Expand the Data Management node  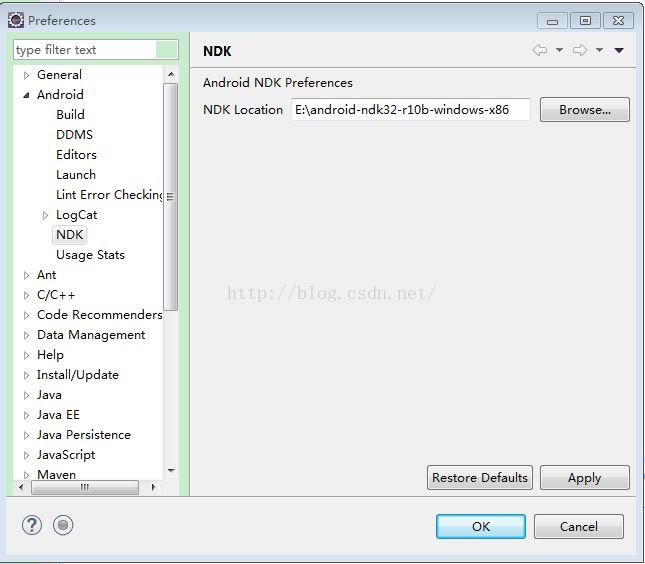click(27, 335)
